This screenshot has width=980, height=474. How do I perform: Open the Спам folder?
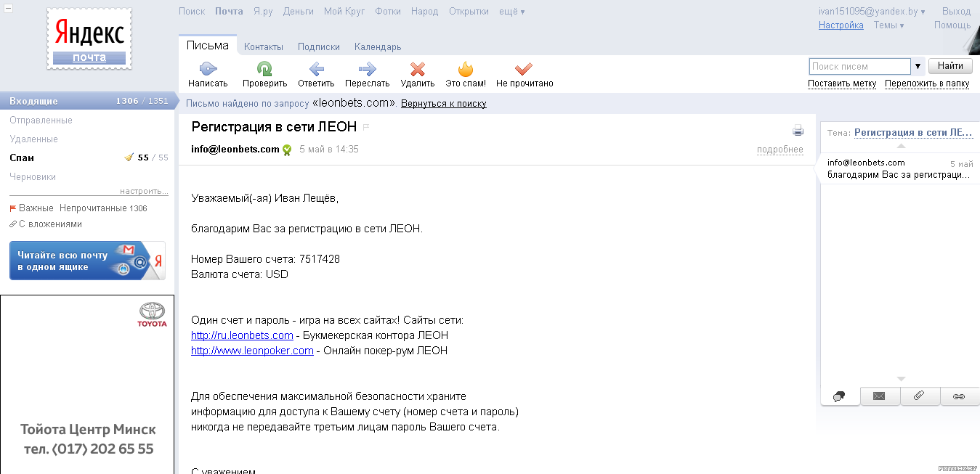(x=22, y=158)
